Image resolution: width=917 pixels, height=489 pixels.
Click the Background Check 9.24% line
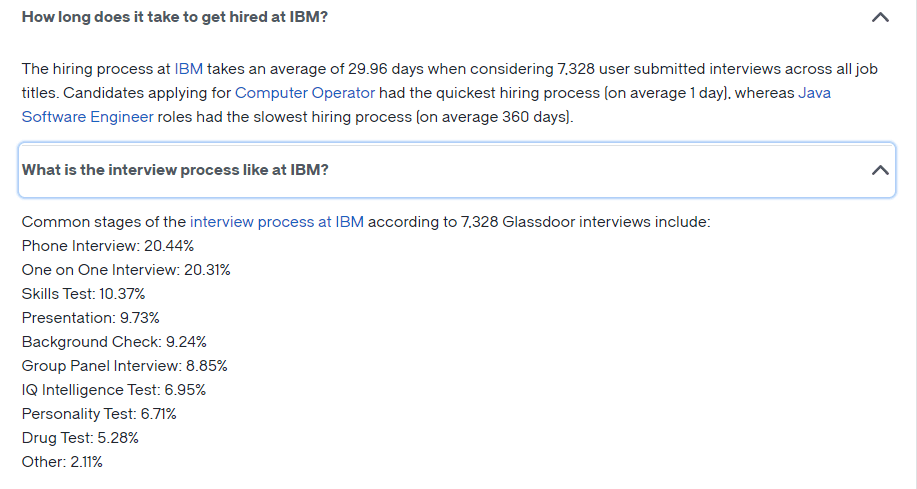pyautogui.click(x=114, y=342)
